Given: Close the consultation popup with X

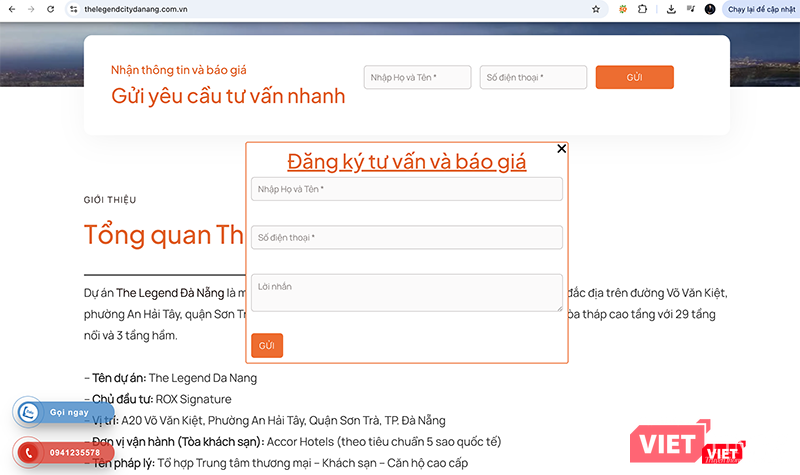Looking at the screenshot, I should [561, 149].
